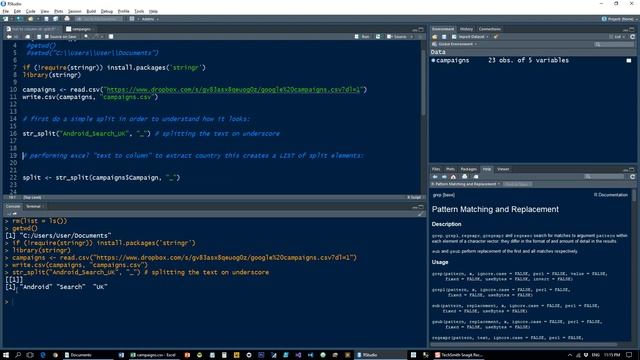Click the Clear objects broom icon in Environment
Viewport: 640px width, 360px height.
pos(496,37)
